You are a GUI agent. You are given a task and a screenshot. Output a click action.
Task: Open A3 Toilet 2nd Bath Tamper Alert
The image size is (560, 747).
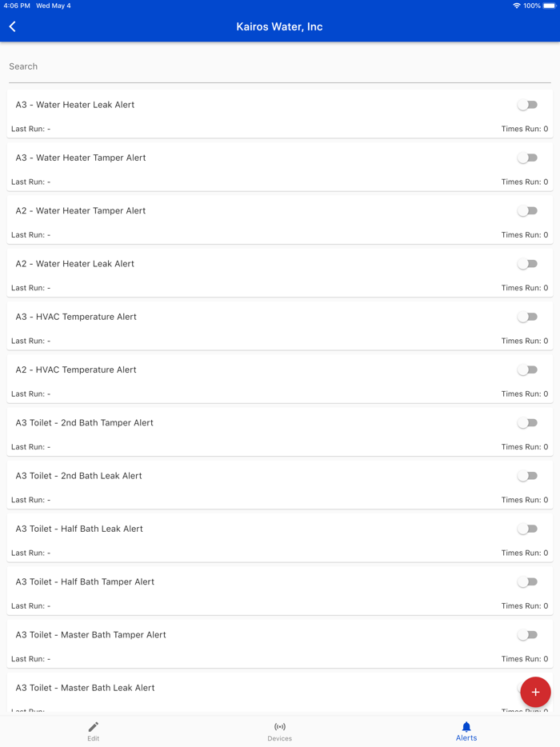(84, 423)
